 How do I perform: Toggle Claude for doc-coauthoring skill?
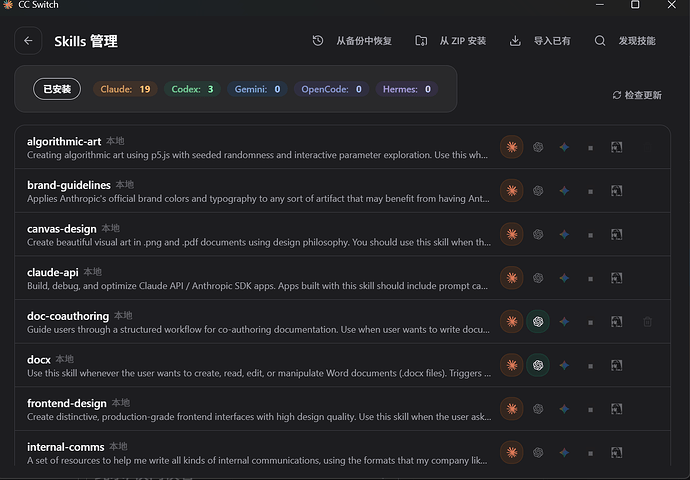click(512, 321)
